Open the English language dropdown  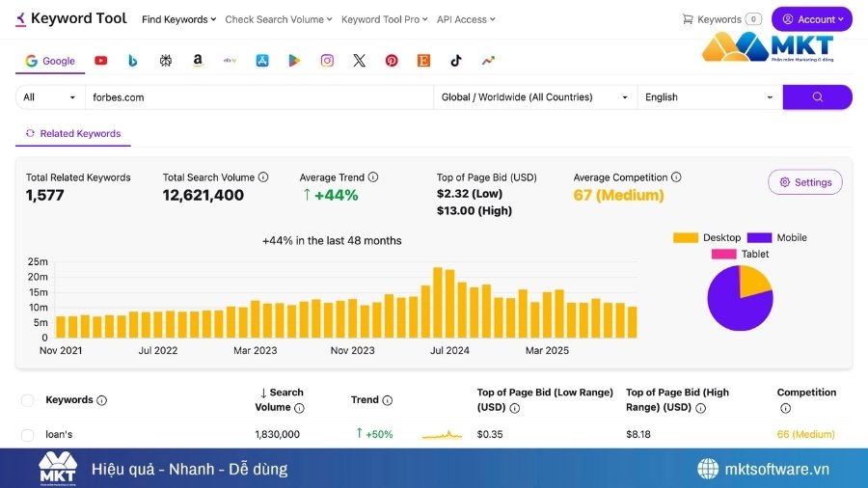pos(710,96)
